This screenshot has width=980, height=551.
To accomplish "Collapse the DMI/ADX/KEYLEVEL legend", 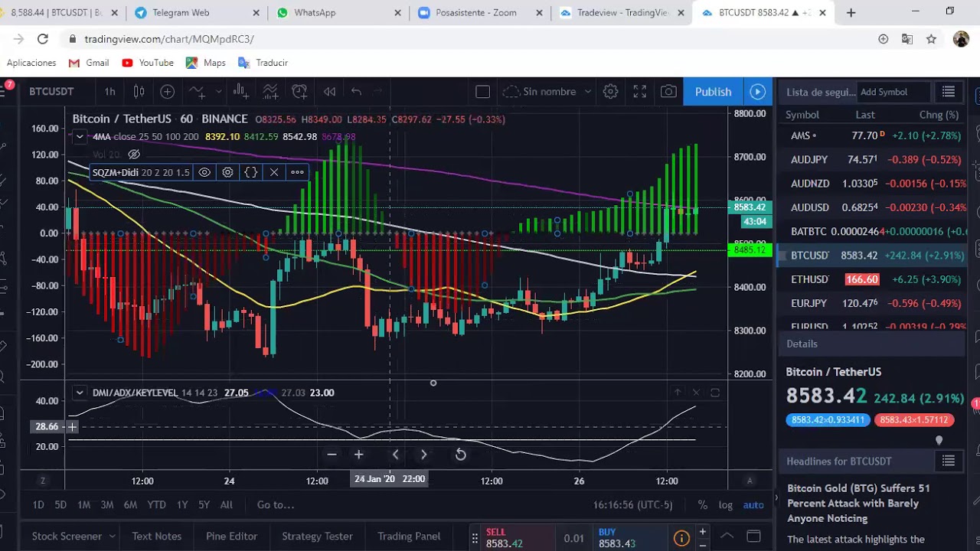I will (x=80, y=393).
